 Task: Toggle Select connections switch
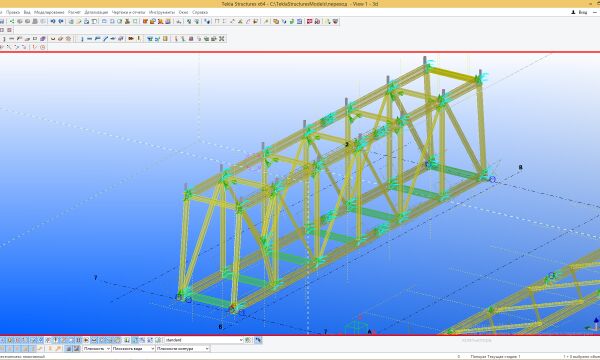coord(10,340)
